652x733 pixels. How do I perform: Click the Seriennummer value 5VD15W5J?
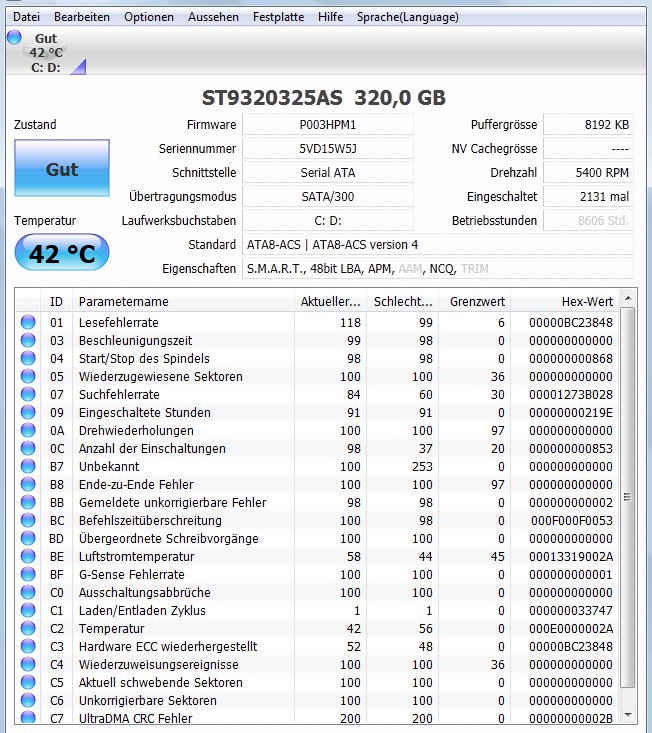[x=328, y=149]
